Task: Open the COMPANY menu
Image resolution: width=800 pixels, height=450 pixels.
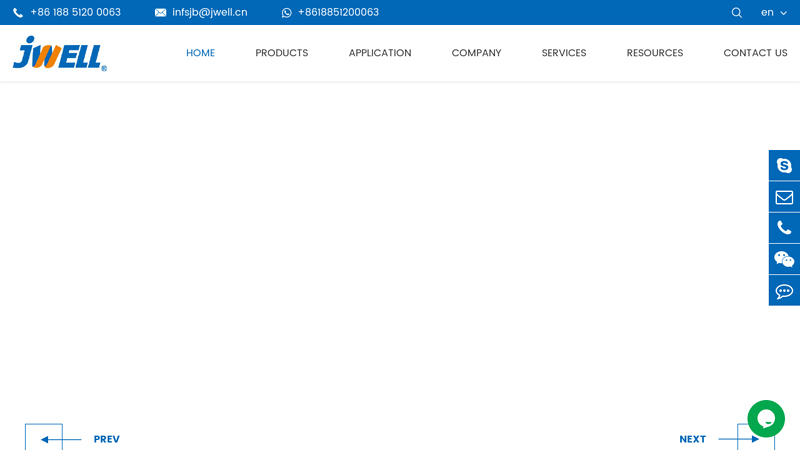Action: click(x=477, y=53)
